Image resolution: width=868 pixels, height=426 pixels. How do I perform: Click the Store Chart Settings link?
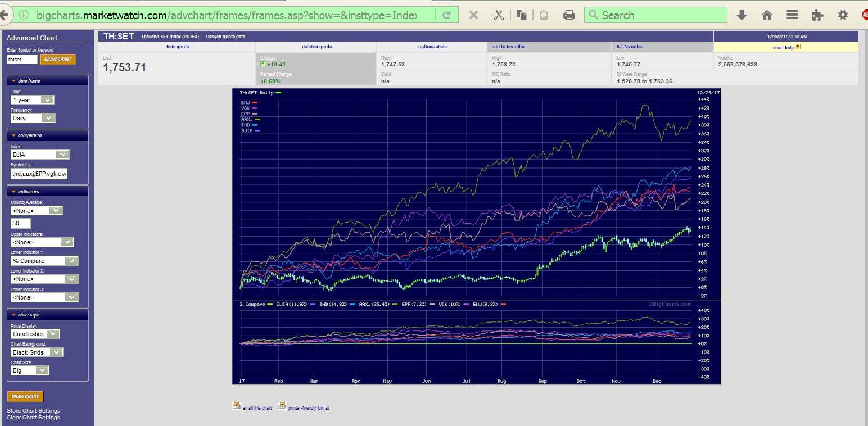pos(33,411)
